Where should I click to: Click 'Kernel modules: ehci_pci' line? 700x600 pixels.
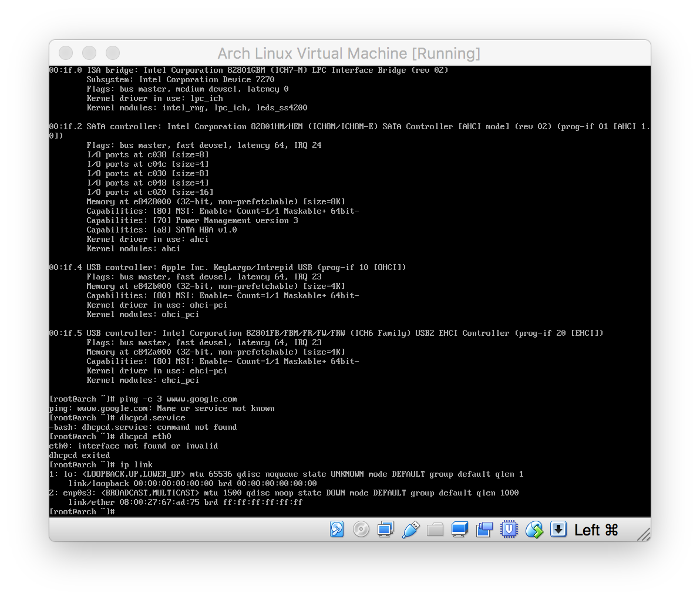(143, 380)
